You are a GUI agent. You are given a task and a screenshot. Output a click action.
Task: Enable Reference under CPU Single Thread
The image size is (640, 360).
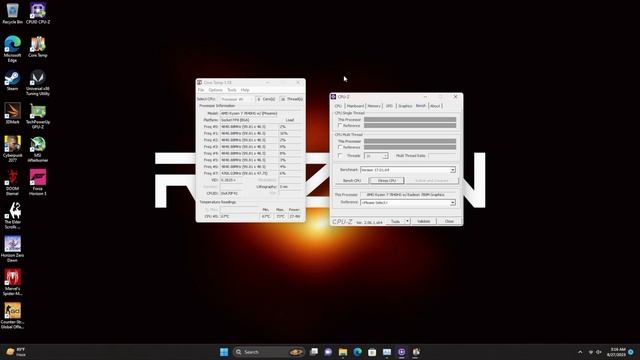coord(340,125)
